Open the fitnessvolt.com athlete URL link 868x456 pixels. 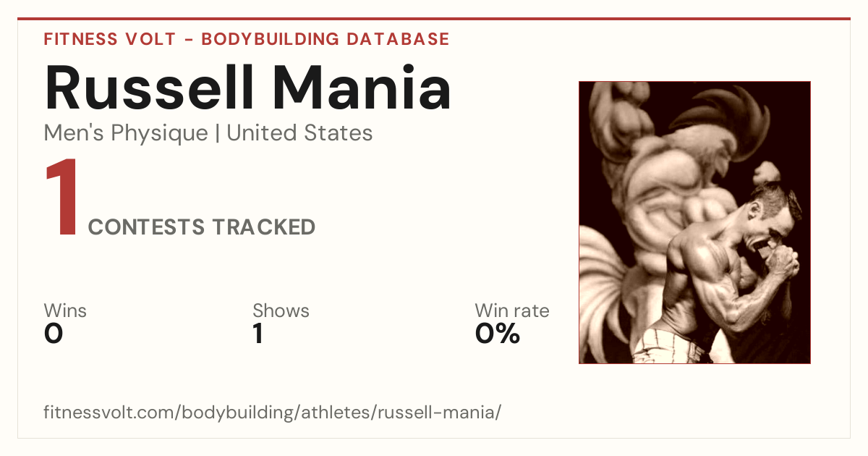tap(273, 413)
